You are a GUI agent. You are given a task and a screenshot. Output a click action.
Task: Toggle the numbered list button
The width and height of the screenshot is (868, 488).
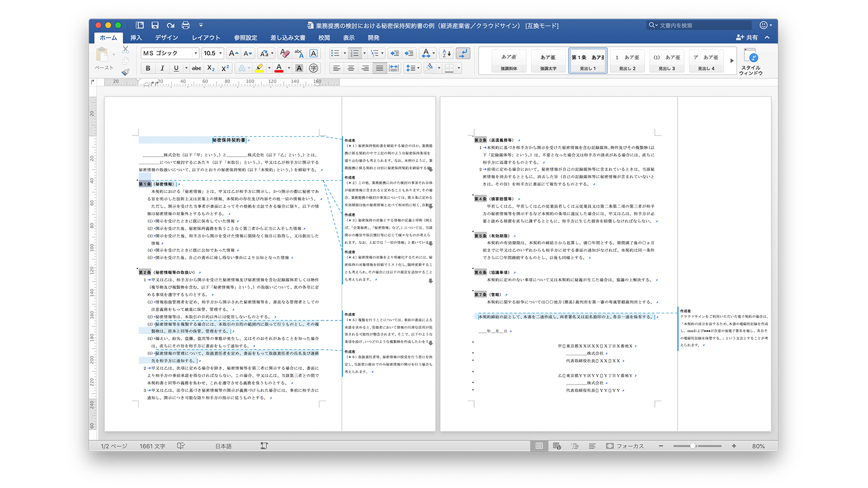(x=355, y=53)
